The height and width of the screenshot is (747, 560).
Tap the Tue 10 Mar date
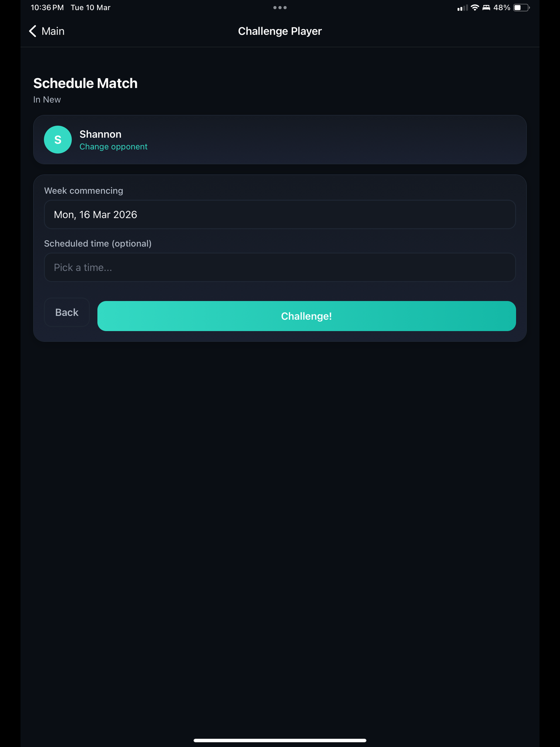pos(91,7)
